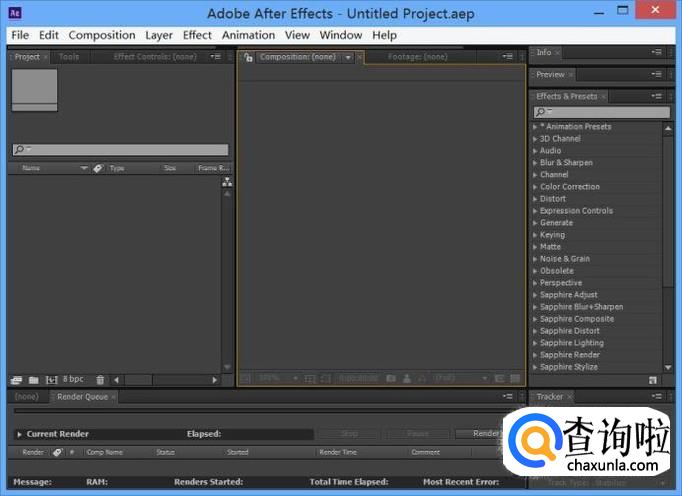Open the Composition viewer panel menu icon
The image size is (682, 496).
(507, 57)
